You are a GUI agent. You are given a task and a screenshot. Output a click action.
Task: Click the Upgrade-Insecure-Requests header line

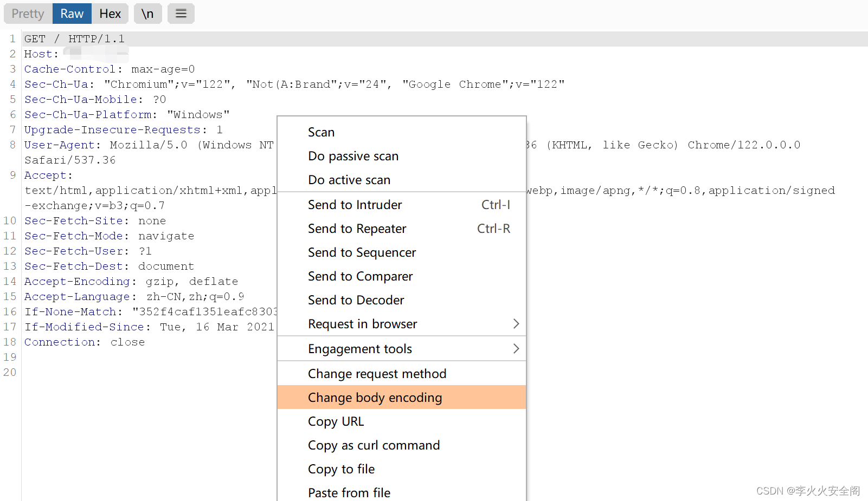coord(124,130)
